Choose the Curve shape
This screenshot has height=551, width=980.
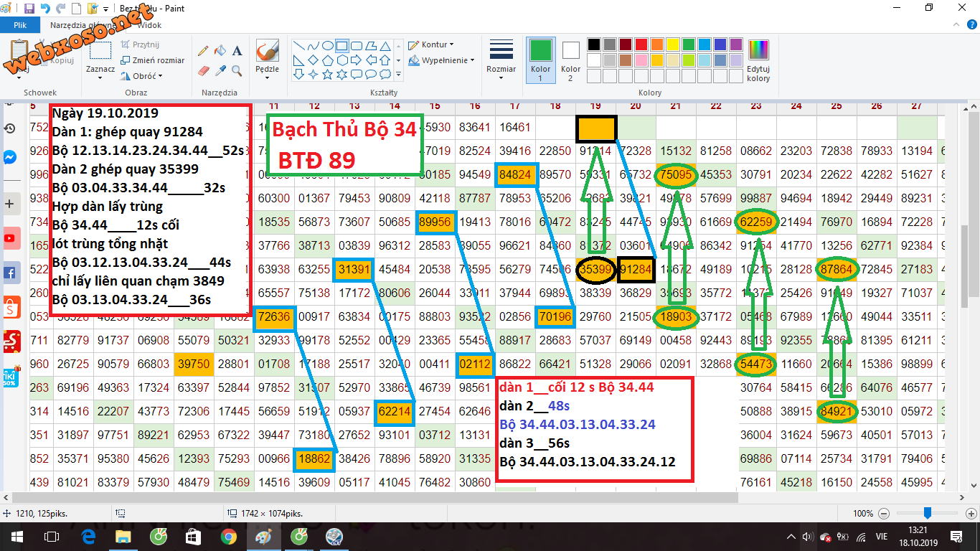coord(314,45)
